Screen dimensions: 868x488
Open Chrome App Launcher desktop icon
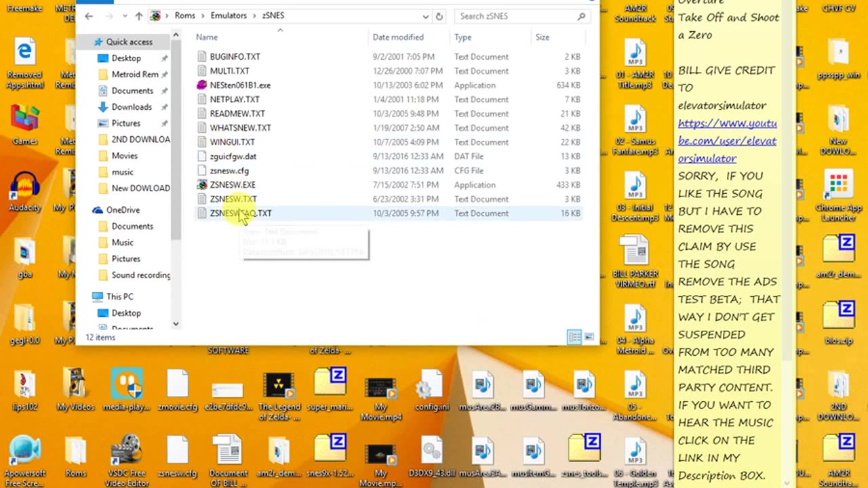[x=838, y=197]
